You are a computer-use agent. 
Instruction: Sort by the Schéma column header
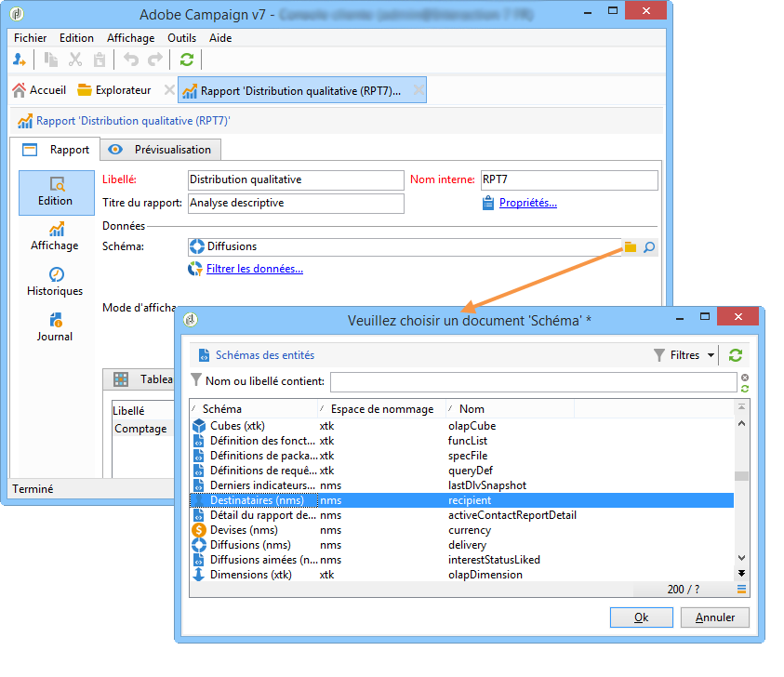(x=254, y=409)
